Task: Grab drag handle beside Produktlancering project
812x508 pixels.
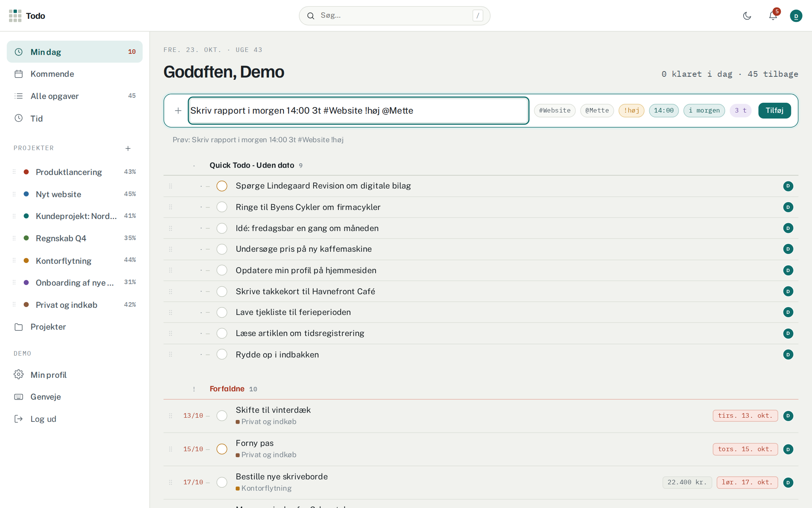Action: coord(14,172)
